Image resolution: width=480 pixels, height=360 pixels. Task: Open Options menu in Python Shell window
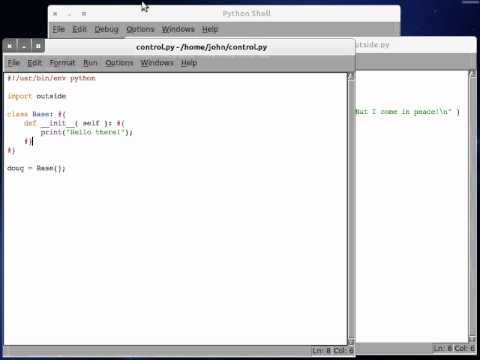(x=140, y=29)
